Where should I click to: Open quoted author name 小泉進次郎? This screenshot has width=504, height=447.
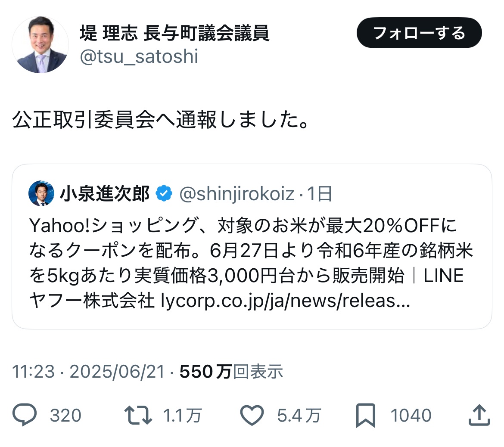point(104,194)
